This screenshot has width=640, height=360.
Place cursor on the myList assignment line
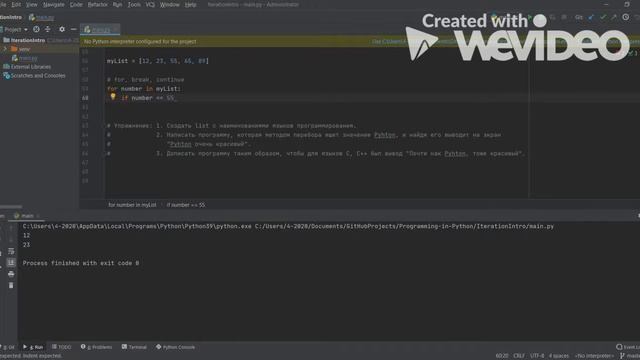pyautogui.click(x=158, y=61)
